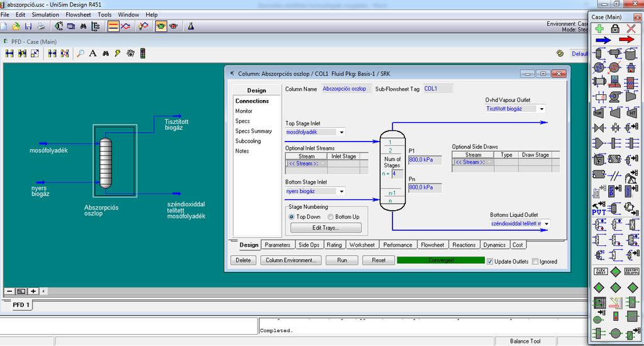
Task: Click the hand pan tool in the PFD toolbar
Action: pyautogui.click(x=130, y=53)
